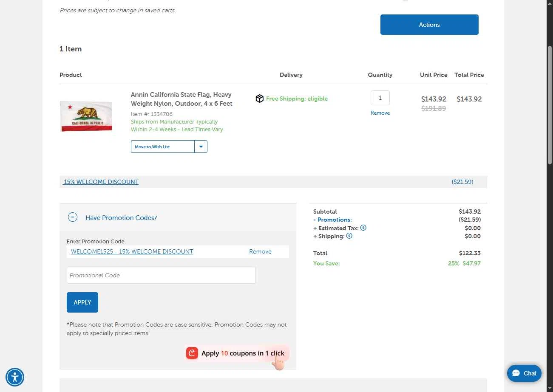Open the Annin California State Flag product title
The image size is (553, 392).
pos(181,99)
